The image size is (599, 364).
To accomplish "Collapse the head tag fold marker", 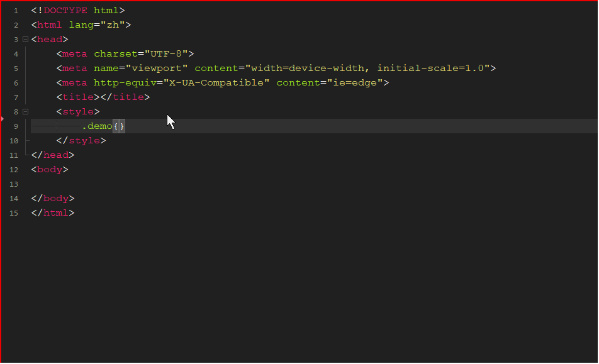I will [26, 40].
